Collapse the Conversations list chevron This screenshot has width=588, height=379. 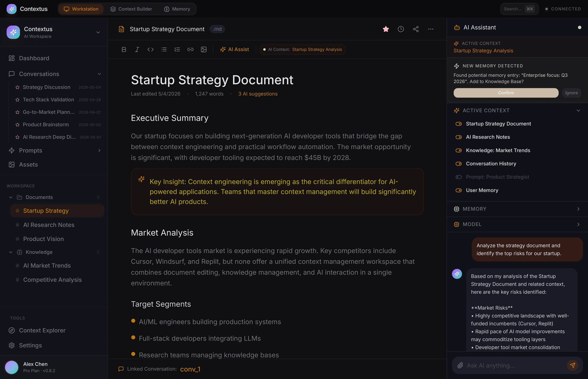point(99,74)
